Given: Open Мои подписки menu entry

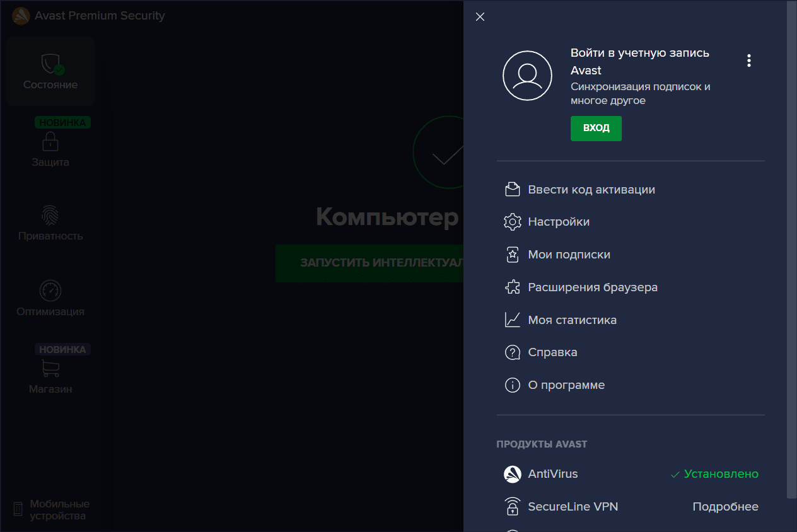Looking at the screenshot, I should [x=569, y=255].
